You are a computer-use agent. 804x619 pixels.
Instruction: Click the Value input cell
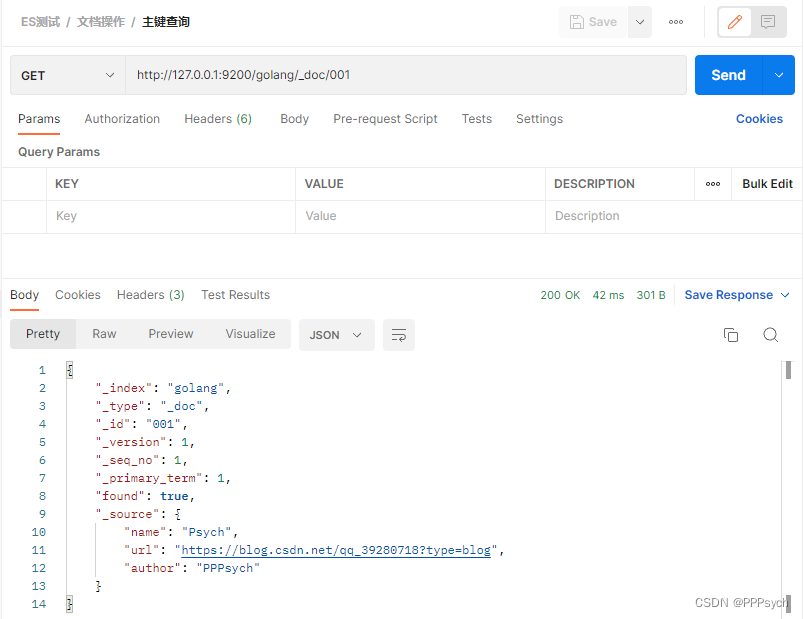point(420,216)
